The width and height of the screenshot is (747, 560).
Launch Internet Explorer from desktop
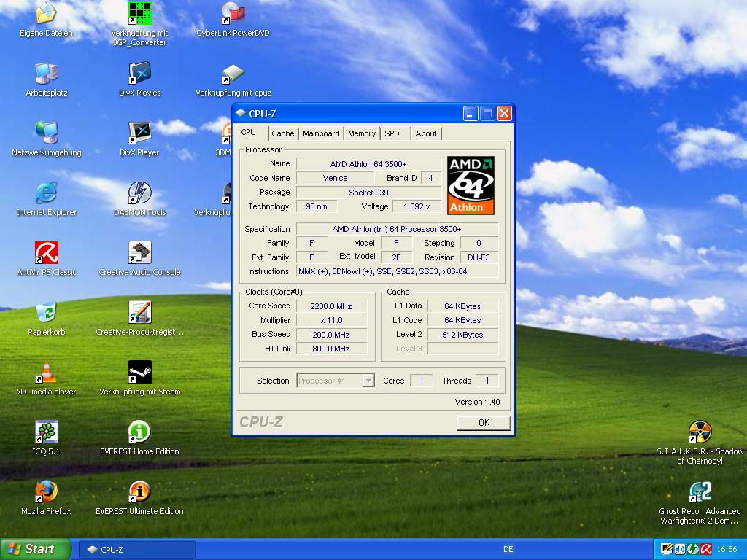(x=46, y=192)
